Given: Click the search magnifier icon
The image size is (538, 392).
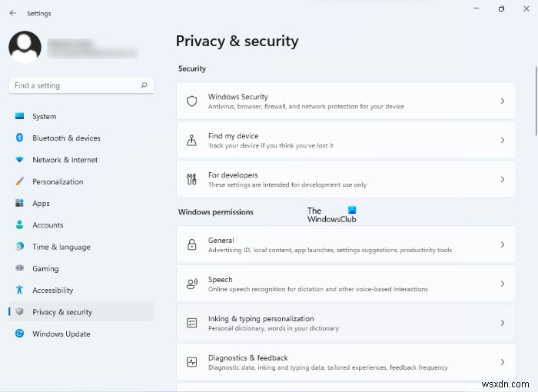Looking at the screenshot, I should point(144,85).
